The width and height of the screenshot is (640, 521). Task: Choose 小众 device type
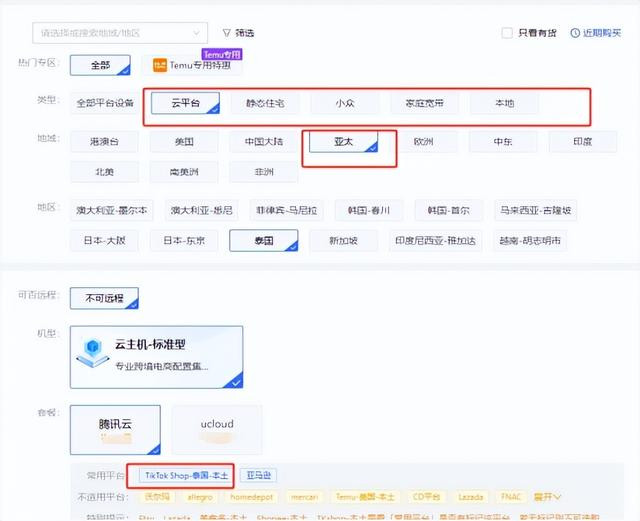point(345,103)
